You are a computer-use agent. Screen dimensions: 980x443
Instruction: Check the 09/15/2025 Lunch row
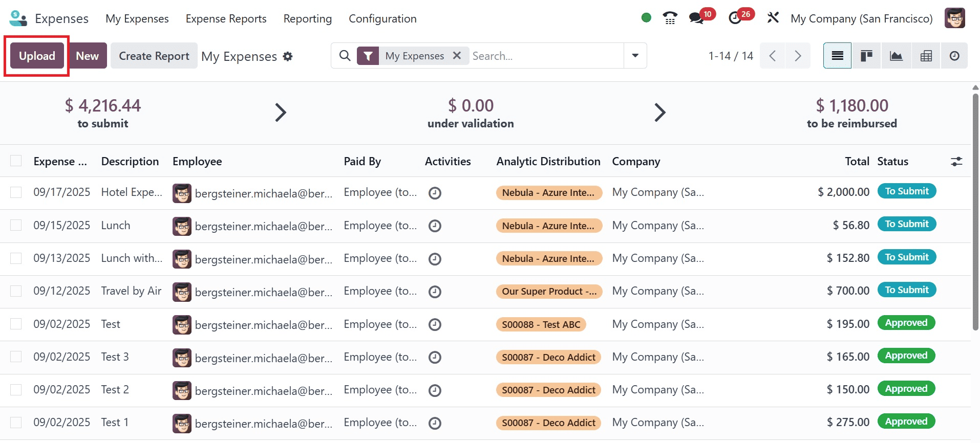tap(16, 225)
